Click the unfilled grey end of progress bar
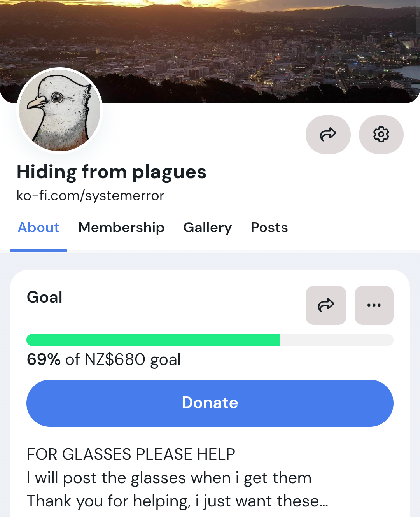The height and width of the screenshot is (517, 420). [x=336, y=340]
